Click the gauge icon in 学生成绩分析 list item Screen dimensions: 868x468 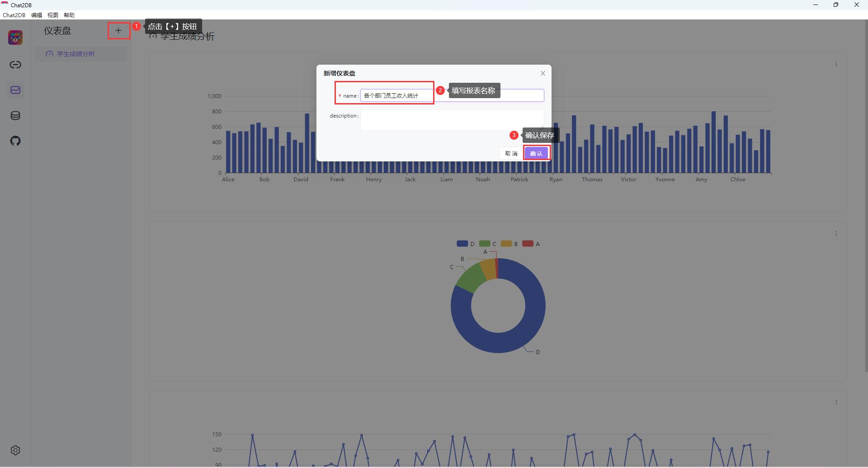(x=50, y=54)
